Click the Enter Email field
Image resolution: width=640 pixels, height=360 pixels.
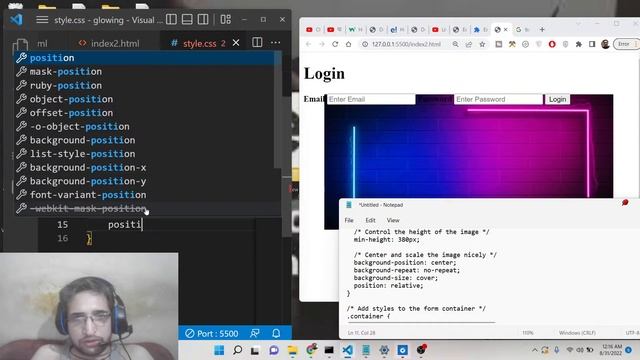point(371,99)
